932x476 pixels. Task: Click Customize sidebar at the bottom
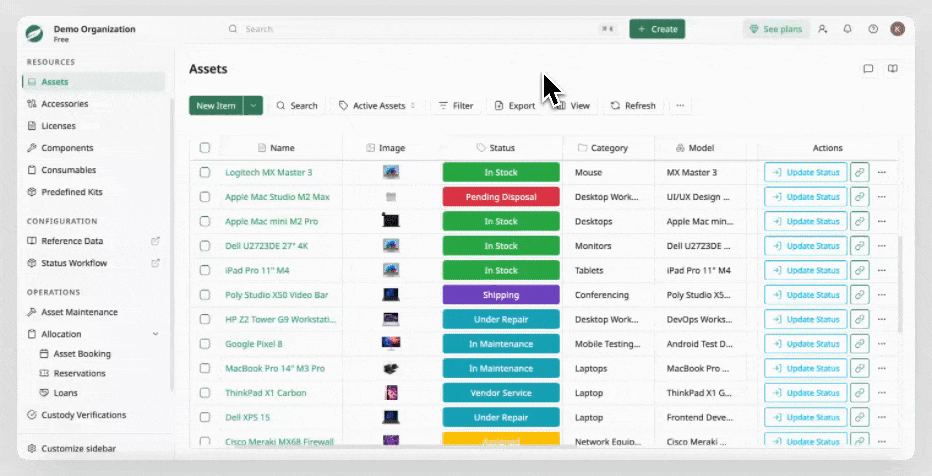point(78,449)
